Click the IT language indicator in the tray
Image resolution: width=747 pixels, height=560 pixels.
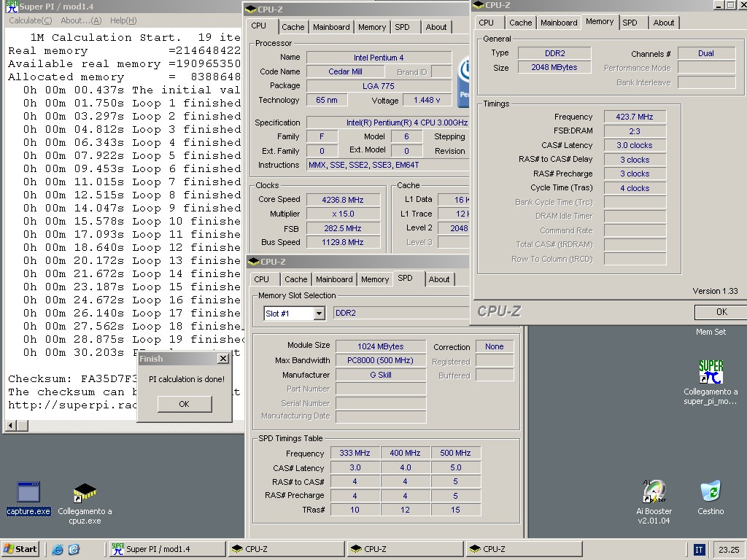coord(699,550)
